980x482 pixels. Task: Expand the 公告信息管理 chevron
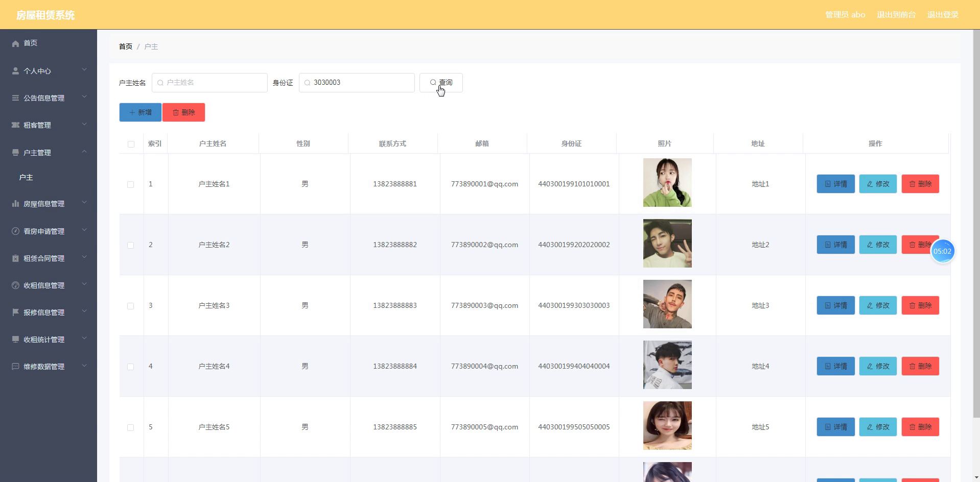coord(84,97)
